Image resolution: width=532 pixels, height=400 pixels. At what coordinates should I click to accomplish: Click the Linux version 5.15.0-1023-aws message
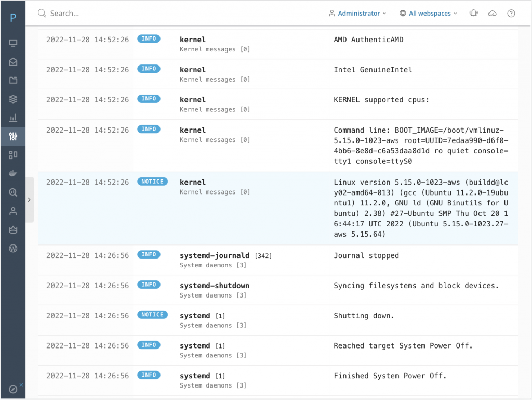tap(421, 208)
